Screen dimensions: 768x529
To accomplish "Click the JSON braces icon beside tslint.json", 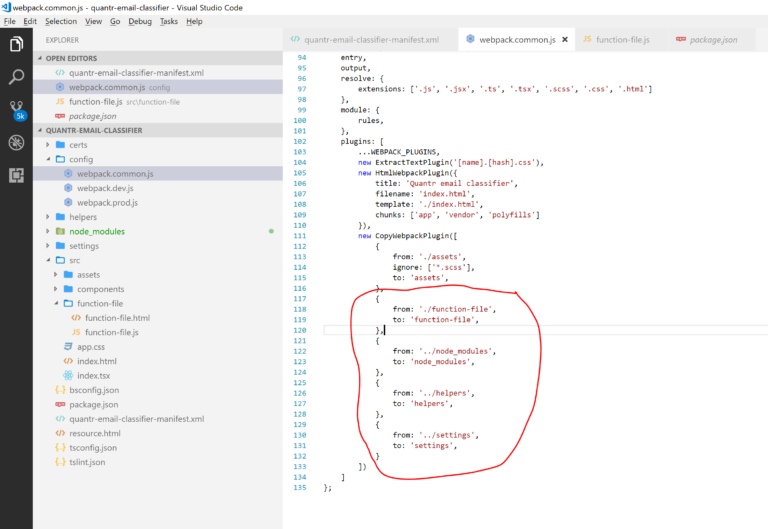I will (60, 462).
